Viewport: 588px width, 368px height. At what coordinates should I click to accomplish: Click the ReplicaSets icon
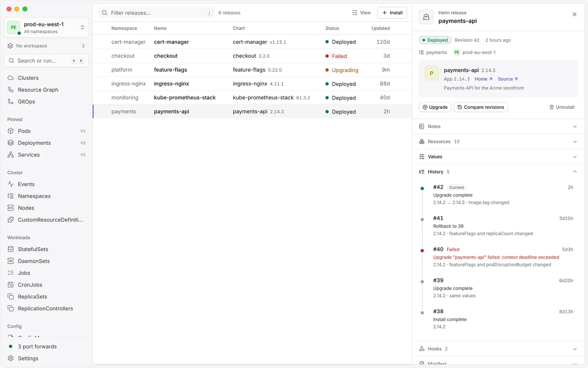tap(11, 297)
